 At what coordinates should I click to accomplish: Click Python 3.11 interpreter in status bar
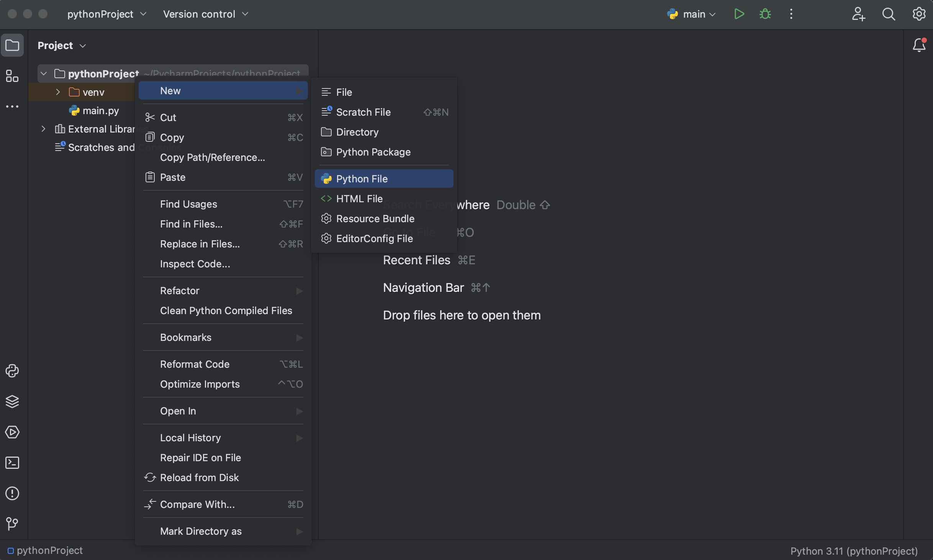pyautogui.click(x=854, y=551)
